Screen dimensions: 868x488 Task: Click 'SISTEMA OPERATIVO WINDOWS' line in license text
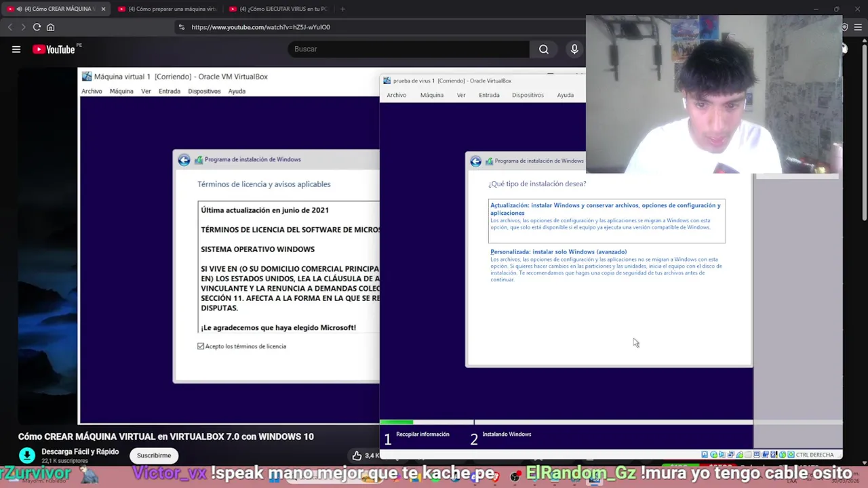tap(258, 249)
